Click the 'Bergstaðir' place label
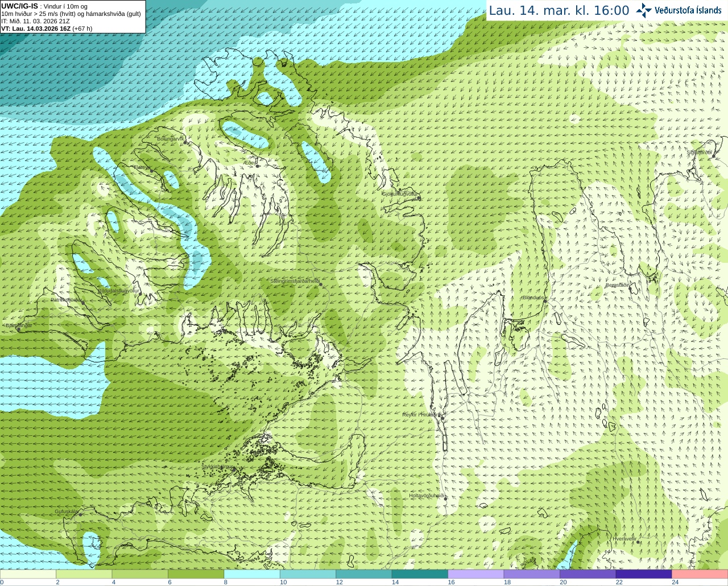The width and height of the screenshot is (728, 586). 618,285
